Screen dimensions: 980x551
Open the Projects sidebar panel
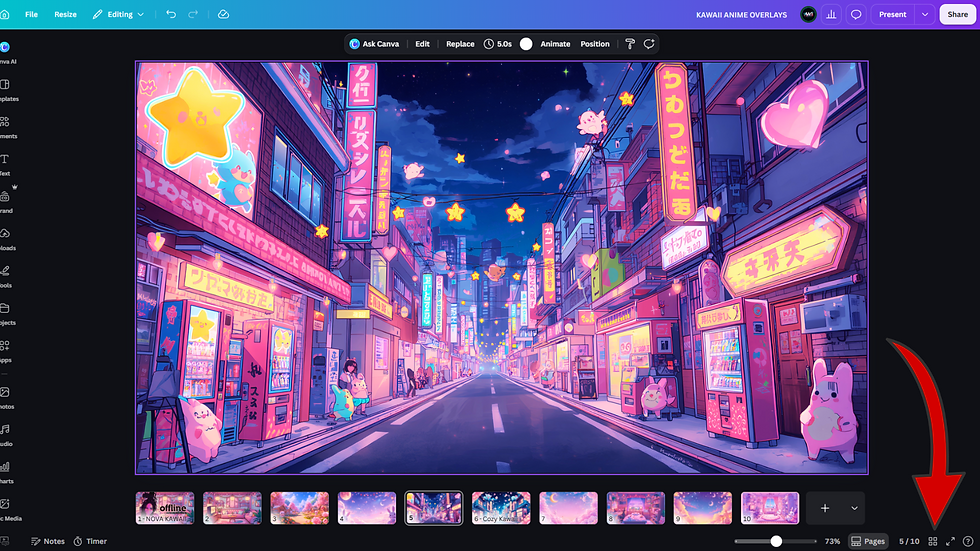click(6, 314)
